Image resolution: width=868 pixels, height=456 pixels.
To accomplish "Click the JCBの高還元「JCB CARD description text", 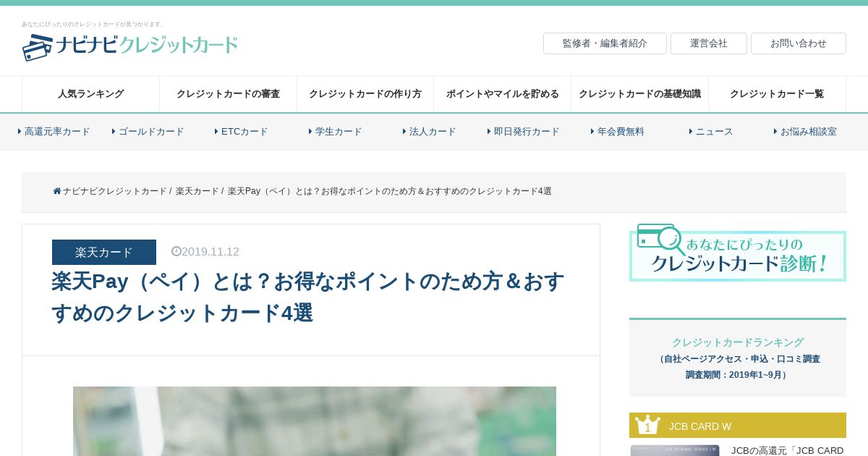I will (788, 450).
